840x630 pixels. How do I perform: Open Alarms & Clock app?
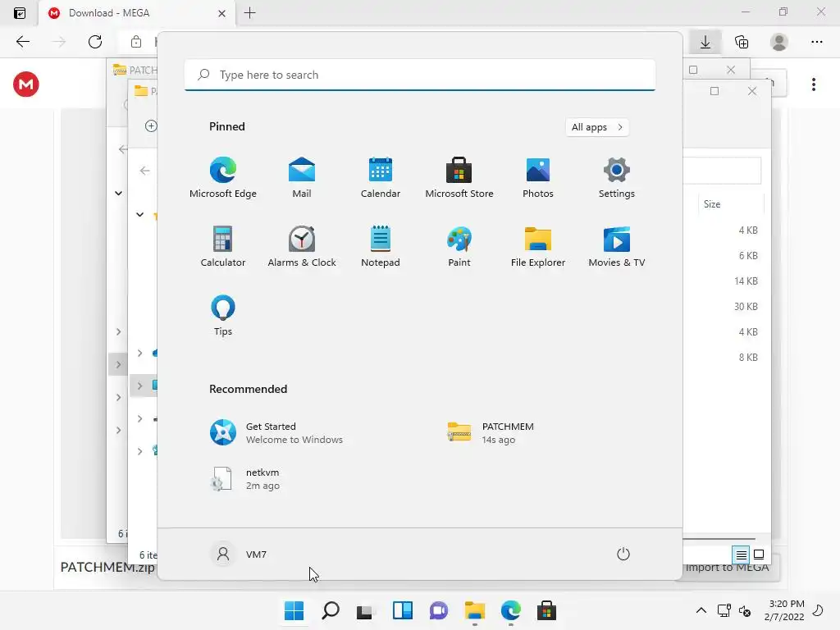[x=302, y=246]
